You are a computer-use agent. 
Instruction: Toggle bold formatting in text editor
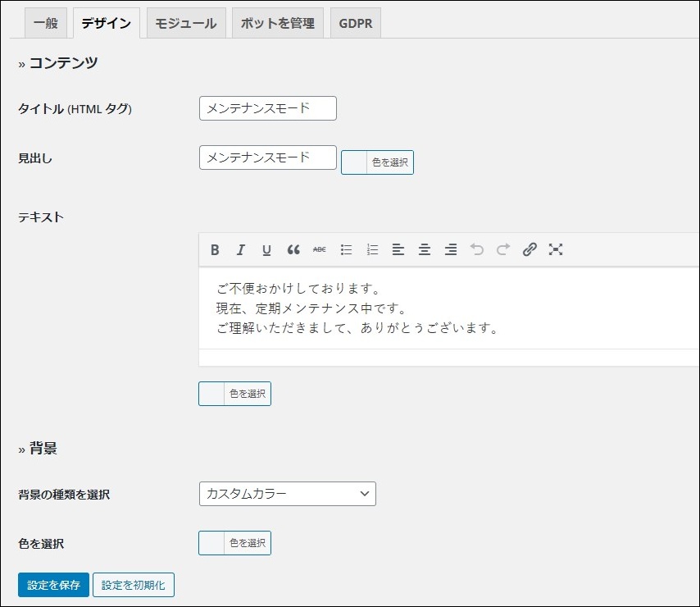coord(215,250)
